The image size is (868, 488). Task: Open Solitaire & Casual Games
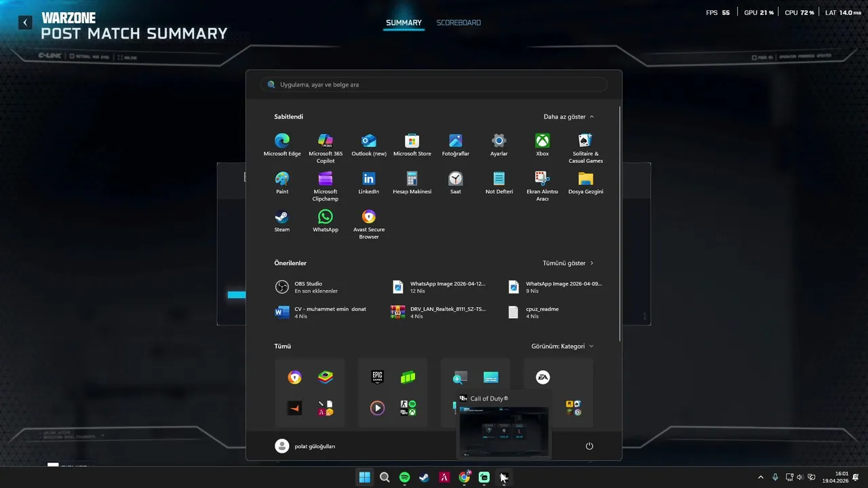coord(586,148)
